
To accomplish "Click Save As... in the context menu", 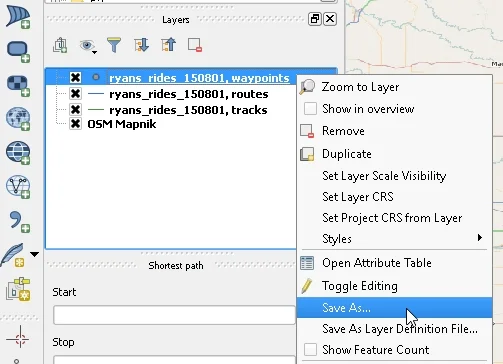I will coord(395,307).
